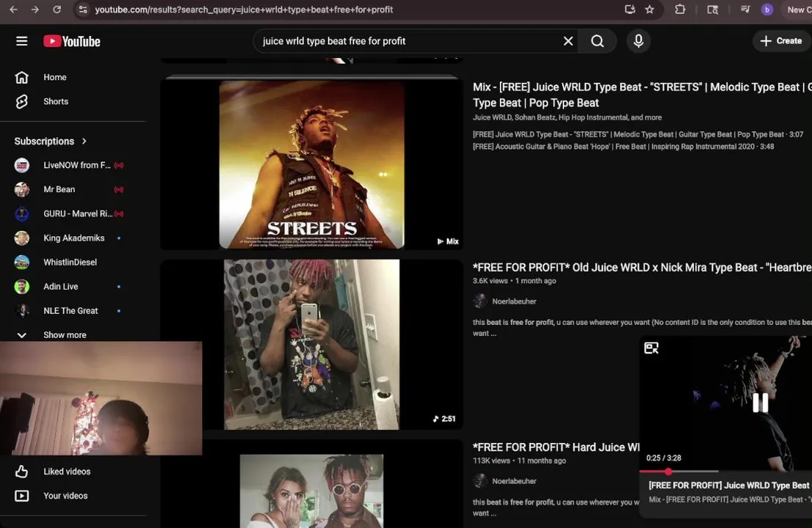The image size is (812, 528).
Task: Click the magnifying glass search button
Action: click(x=597, y=41)
